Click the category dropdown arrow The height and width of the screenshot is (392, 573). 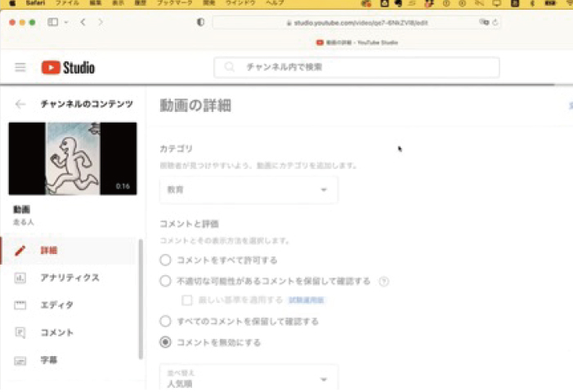pyautogui.click(x=324, y=189)
